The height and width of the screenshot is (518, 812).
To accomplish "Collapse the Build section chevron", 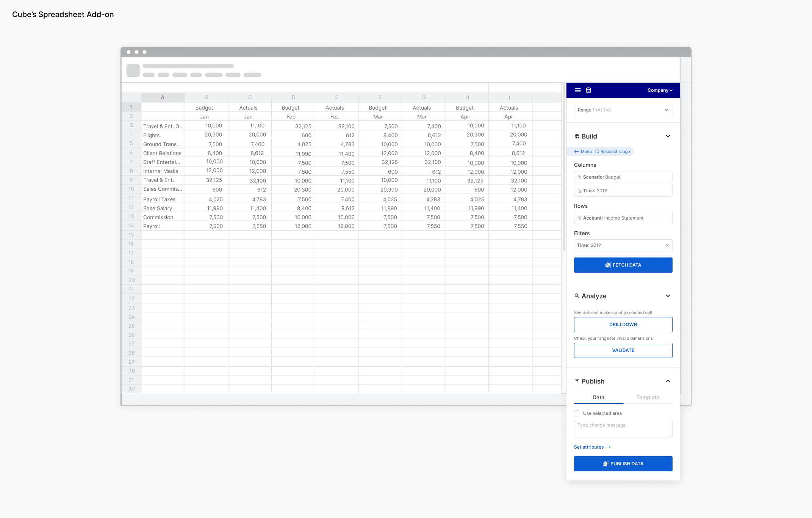I will 668,136.
